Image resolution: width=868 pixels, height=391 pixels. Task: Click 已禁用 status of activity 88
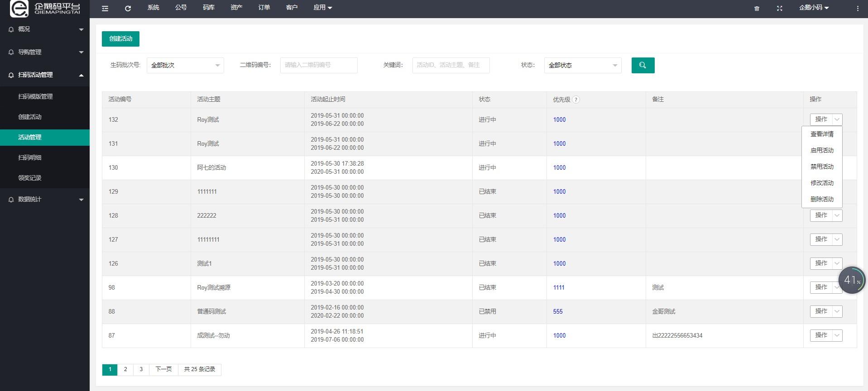[x=488, y=311]
